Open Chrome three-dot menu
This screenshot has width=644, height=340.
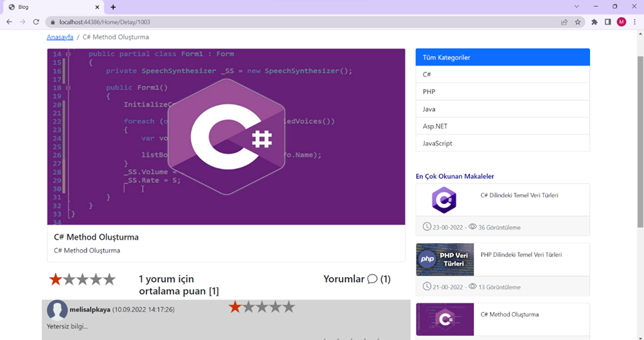tap(635, 23)
